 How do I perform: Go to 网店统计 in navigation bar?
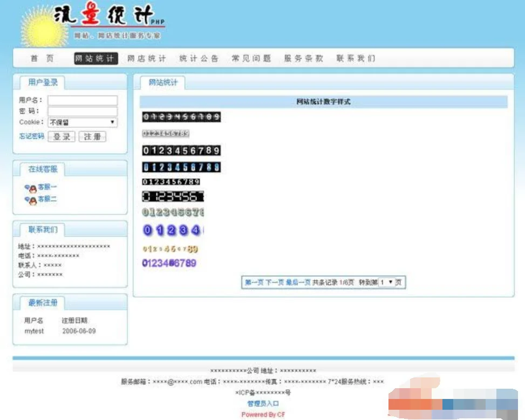click(x=147, y=59)
